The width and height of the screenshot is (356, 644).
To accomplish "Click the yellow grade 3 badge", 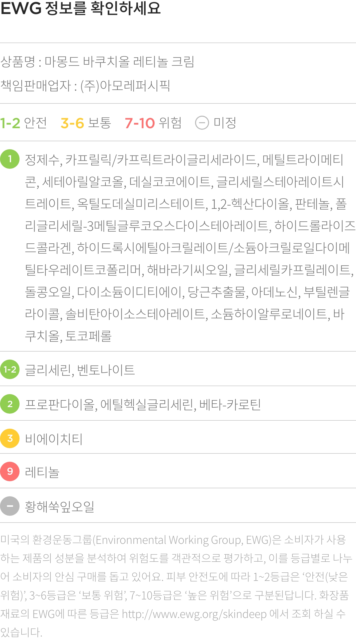I will (10, 438).
